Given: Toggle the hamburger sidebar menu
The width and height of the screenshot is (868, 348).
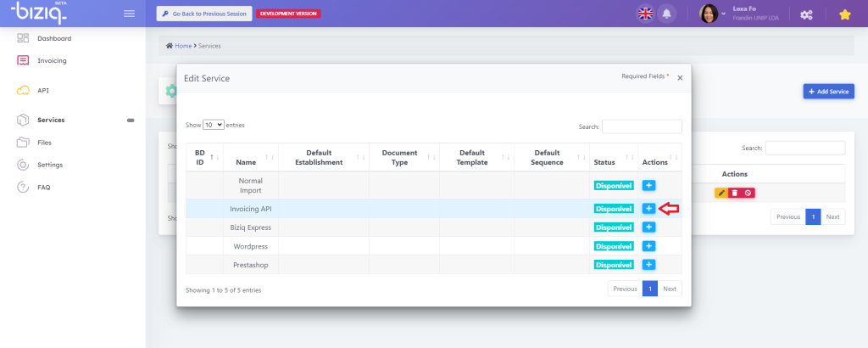Looking at the screenshot, I should coord(129,14).
